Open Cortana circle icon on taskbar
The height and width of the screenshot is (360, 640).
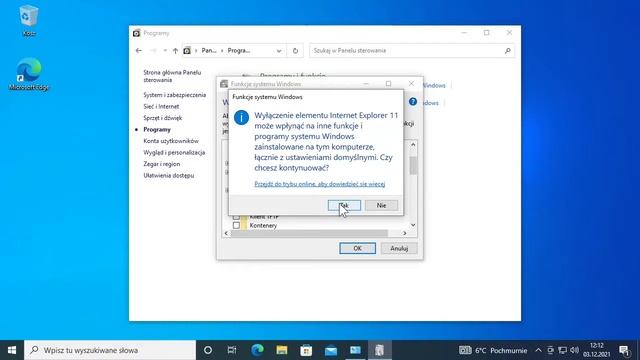(x=208, y=350)
